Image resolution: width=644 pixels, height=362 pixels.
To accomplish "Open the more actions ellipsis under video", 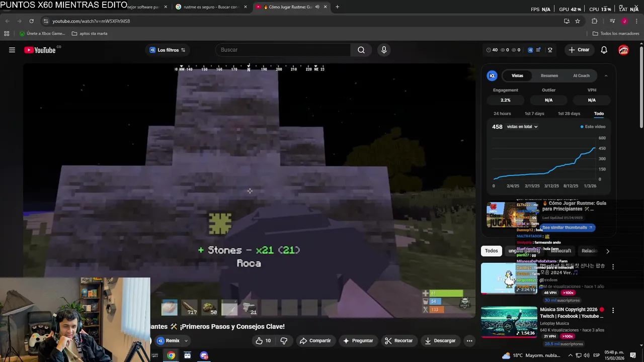I will click(469, 340).
